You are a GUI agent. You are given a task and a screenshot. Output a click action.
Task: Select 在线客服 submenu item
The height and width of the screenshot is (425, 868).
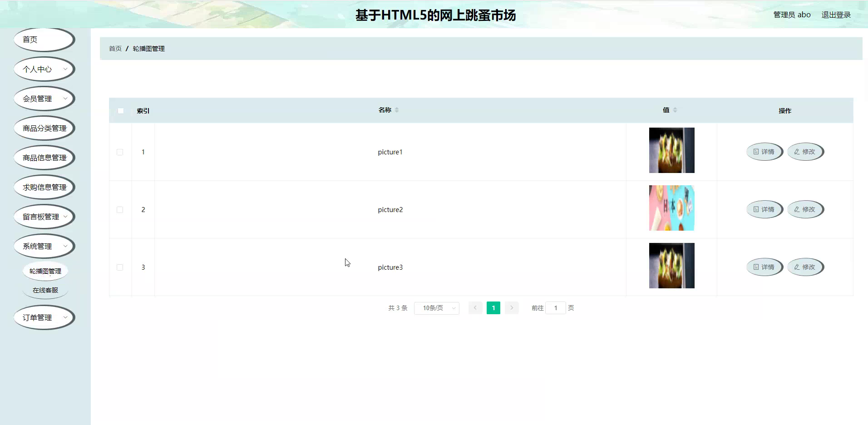point(45,290)
